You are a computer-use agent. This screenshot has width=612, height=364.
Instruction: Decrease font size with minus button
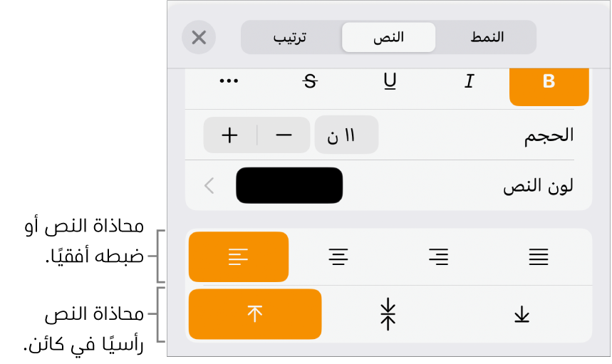[x=284, y=135]
